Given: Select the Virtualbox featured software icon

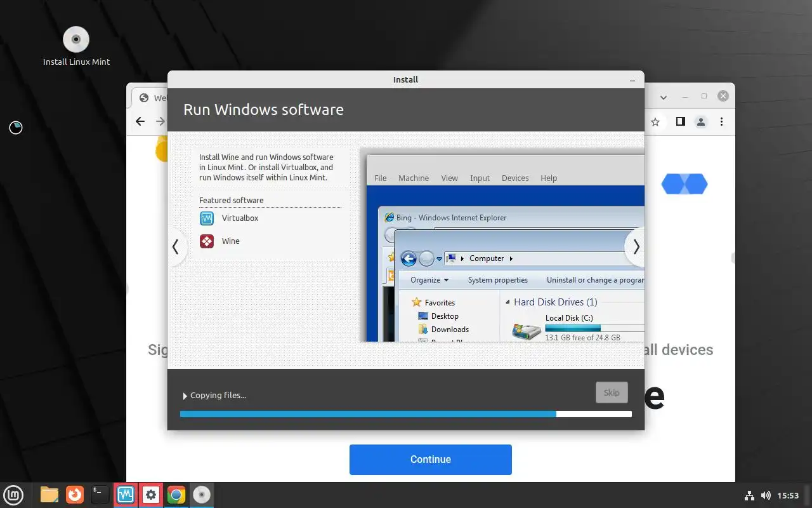Looking at the screenshot, I should [x=207, y=218].
